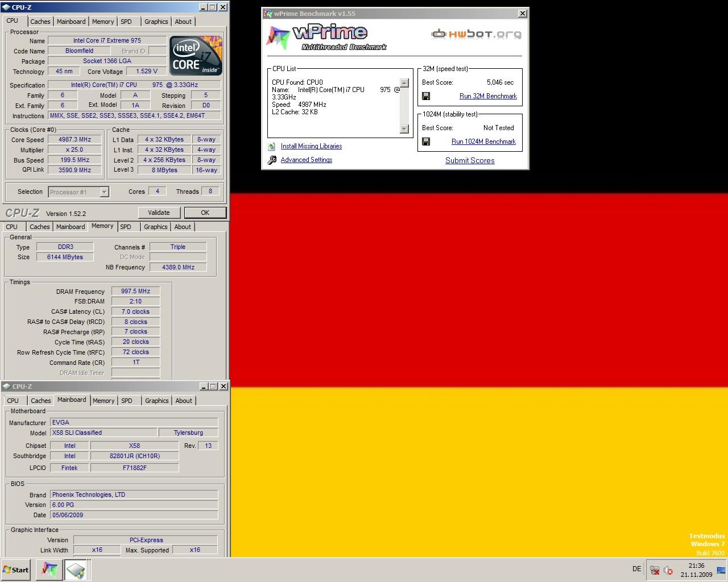Click the Manufacturer field showing EVGA
This screenshot has height=582, width=728.
[134, 422]
